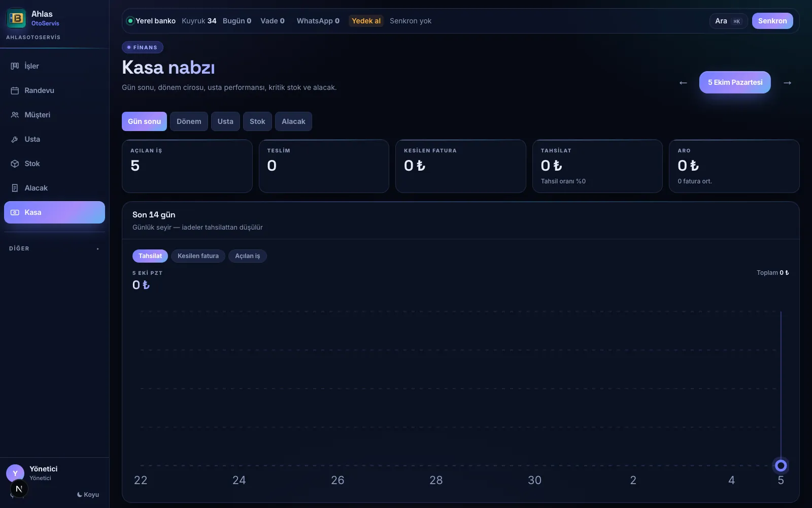Click the Bugün 0 status entry

point(237,21)
